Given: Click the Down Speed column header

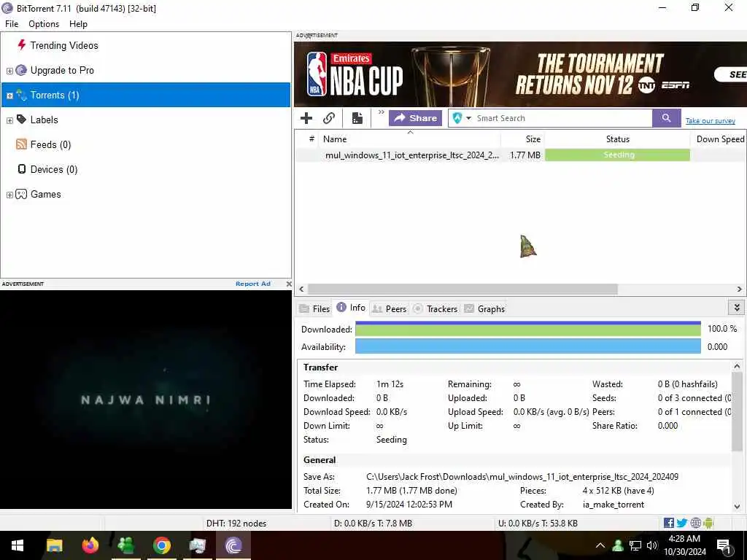Looking at the screenshot, I should [720, 139].
